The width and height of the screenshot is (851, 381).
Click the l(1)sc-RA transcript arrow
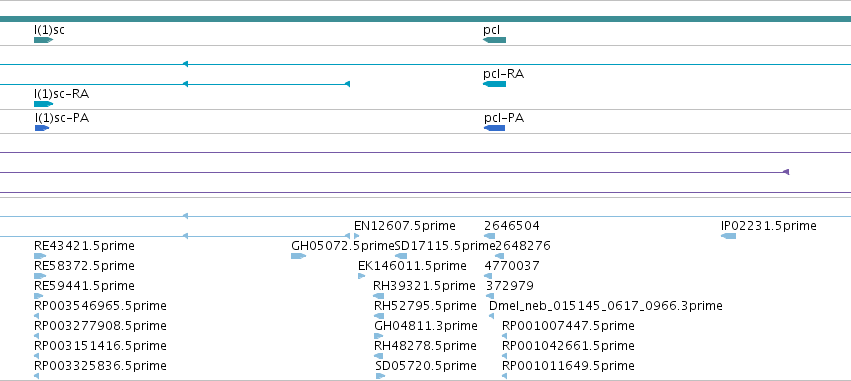[x=43, y=104]
